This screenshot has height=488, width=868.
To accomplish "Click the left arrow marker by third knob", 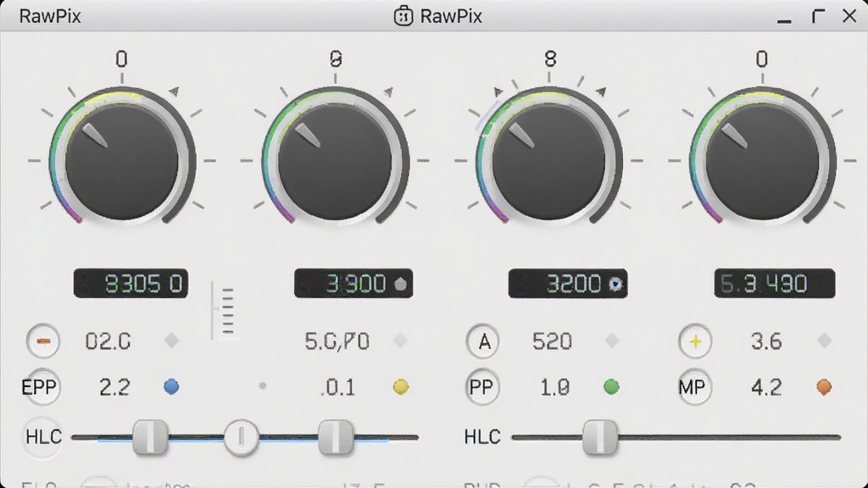I will coord(498,91).
